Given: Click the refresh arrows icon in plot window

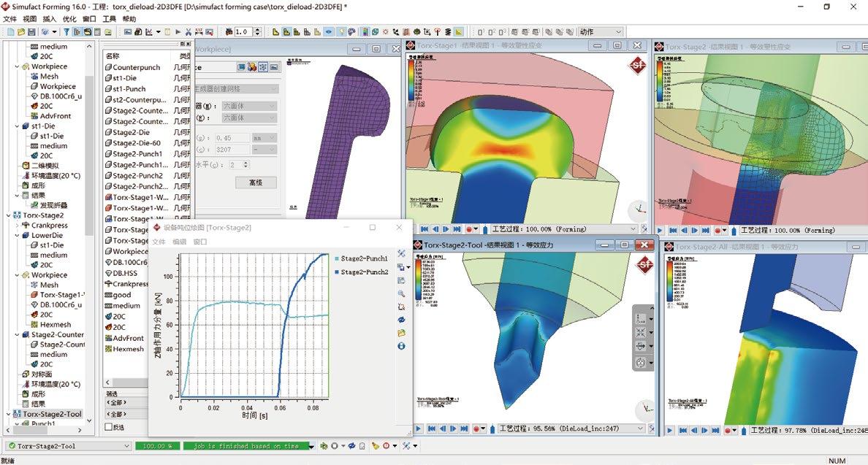Looking at the screenshot, I should pyautogui.click(x=401, y=320).
